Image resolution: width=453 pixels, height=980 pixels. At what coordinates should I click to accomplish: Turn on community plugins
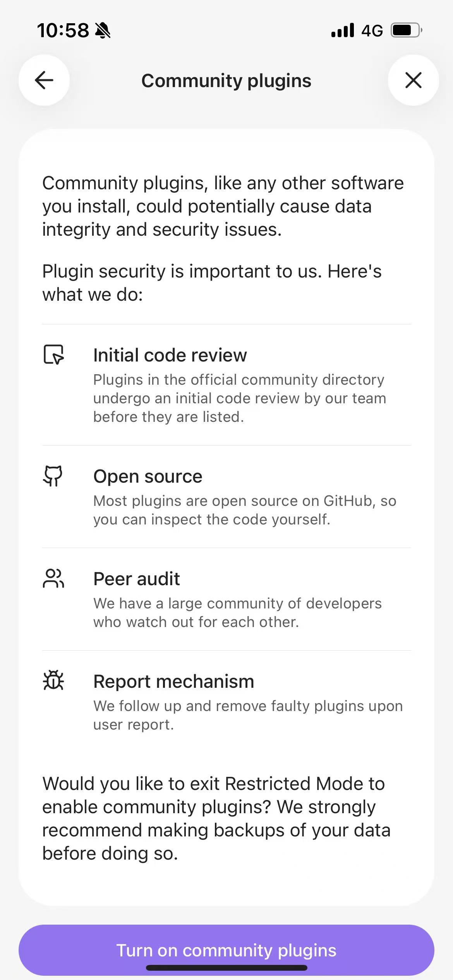pyautogui.click(x=226, y=950)
